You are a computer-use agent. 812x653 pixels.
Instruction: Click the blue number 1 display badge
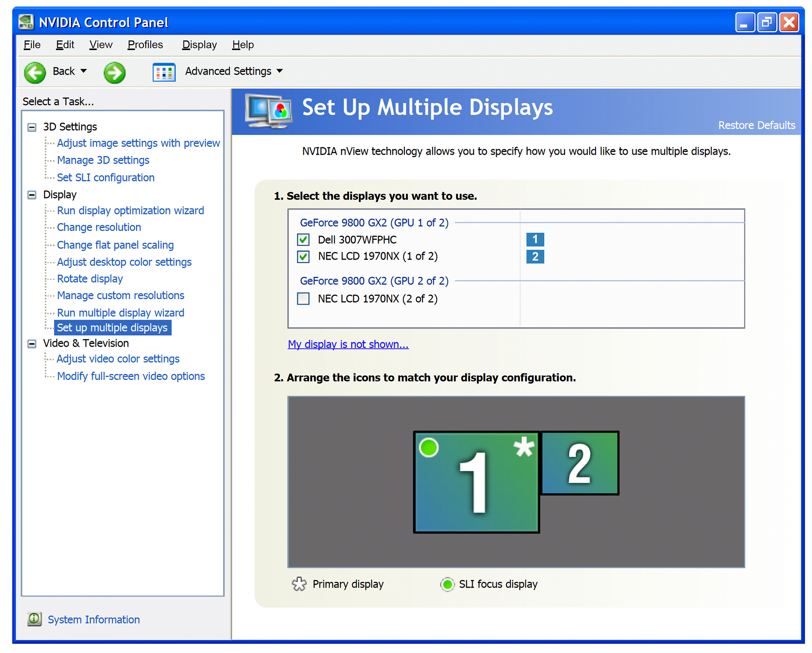pyautogui.click(x=535, y=239)
